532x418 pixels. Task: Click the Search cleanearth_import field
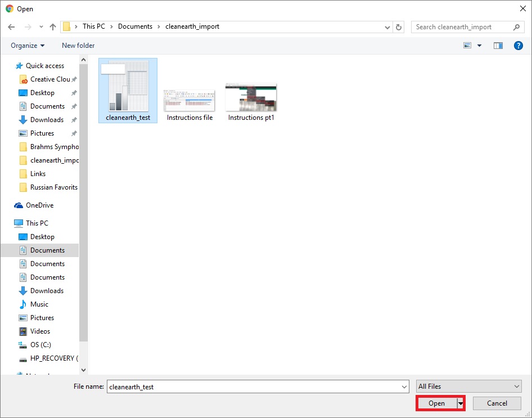467,27
